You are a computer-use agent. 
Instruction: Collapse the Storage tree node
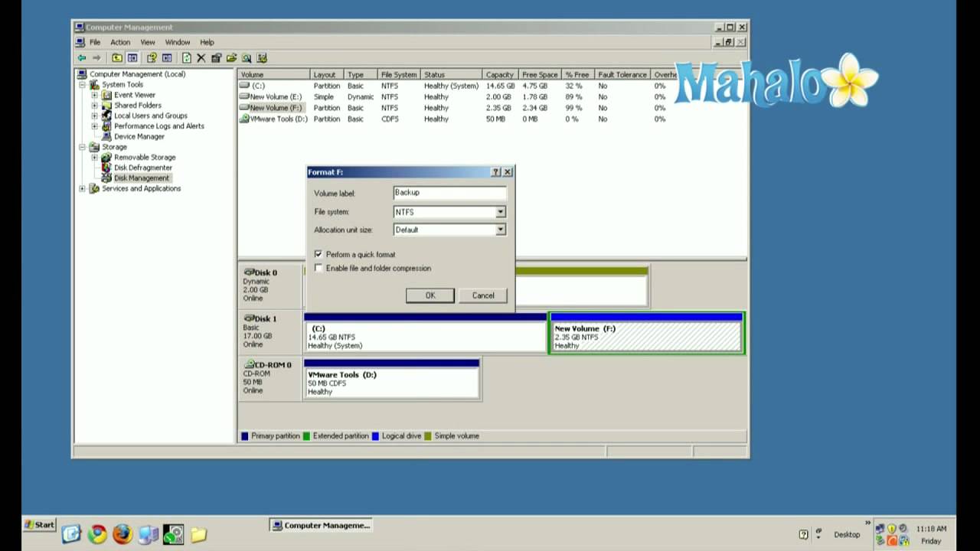tap(83, 147)
